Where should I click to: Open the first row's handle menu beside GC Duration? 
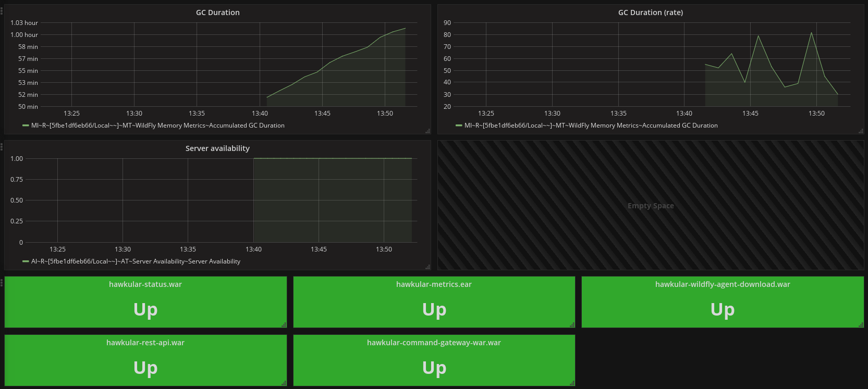click(x=2, y=10)
